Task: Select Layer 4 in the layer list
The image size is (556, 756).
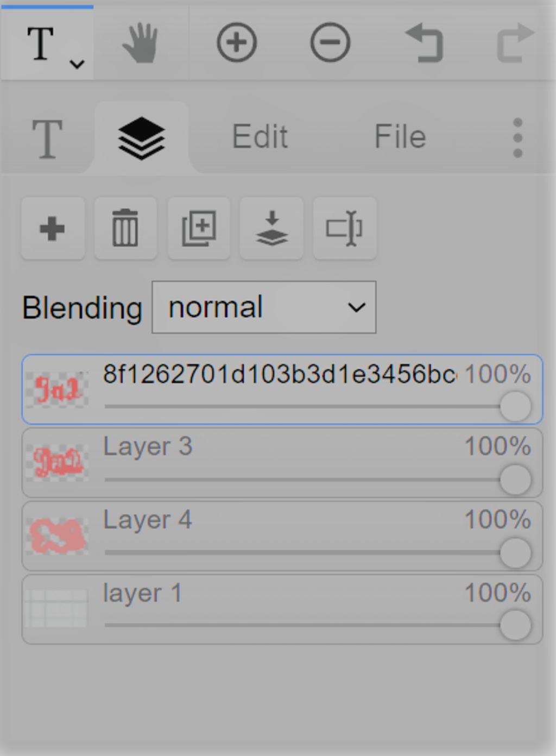Action: tap(282, 536)
